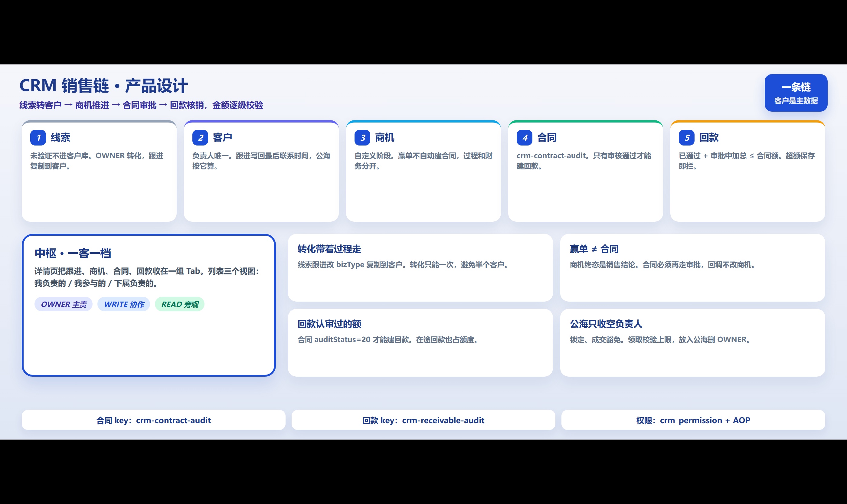Click the description starting 自定义阶段
The image size is (847, 504).
pyautogui.click(x=423, y=161)
